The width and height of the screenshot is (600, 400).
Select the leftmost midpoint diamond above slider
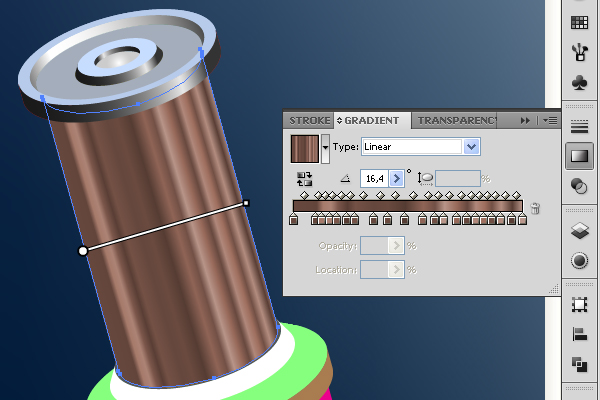[304, 196]
